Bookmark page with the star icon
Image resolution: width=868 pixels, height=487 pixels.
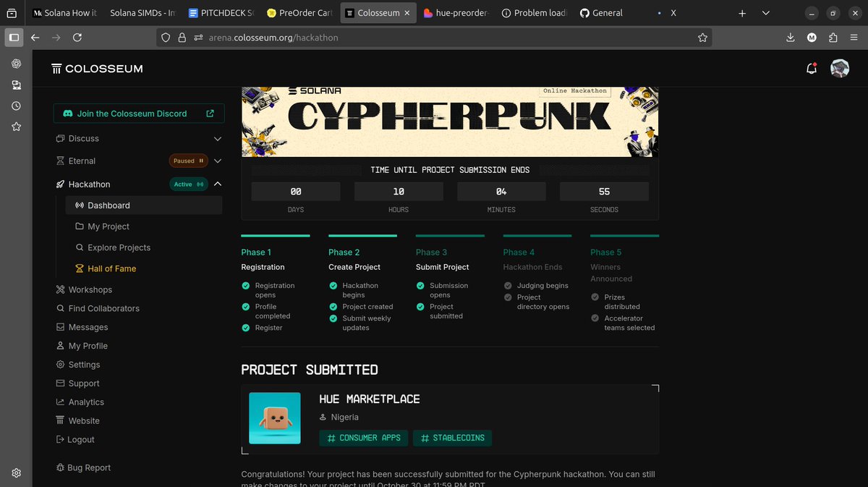coord(702,38)
